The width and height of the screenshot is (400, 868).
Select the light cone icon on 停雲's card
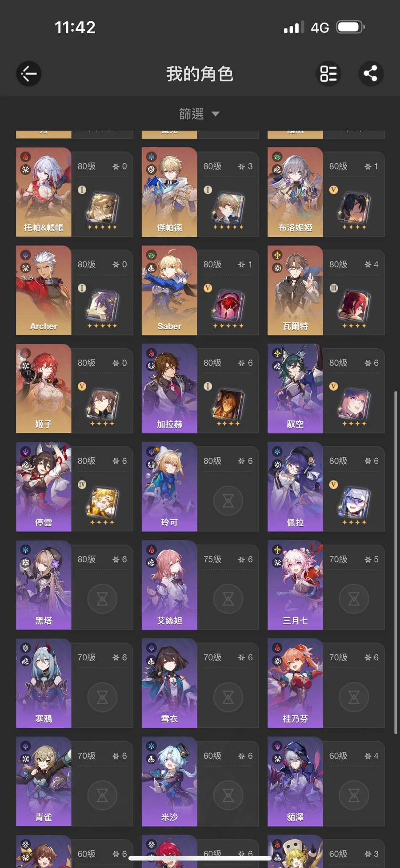click(x=102, y=503)
